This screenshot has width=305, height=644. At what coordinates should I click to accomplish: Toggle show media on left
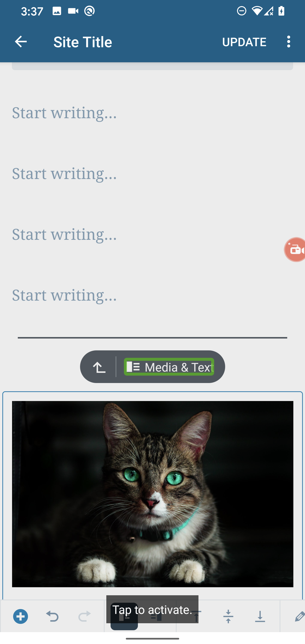click(124, 616)
